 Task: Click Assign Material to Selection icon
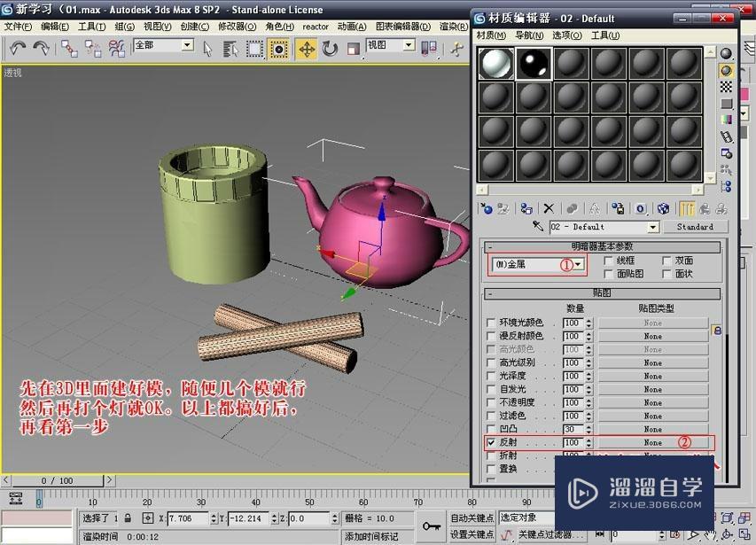[x=526, y=208]
